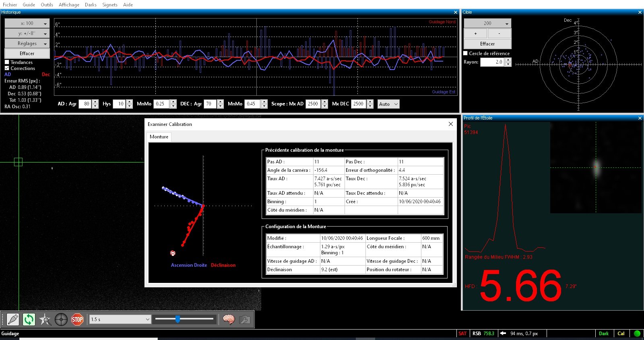Click the + zoom button in Cible panel

[475, 33]
